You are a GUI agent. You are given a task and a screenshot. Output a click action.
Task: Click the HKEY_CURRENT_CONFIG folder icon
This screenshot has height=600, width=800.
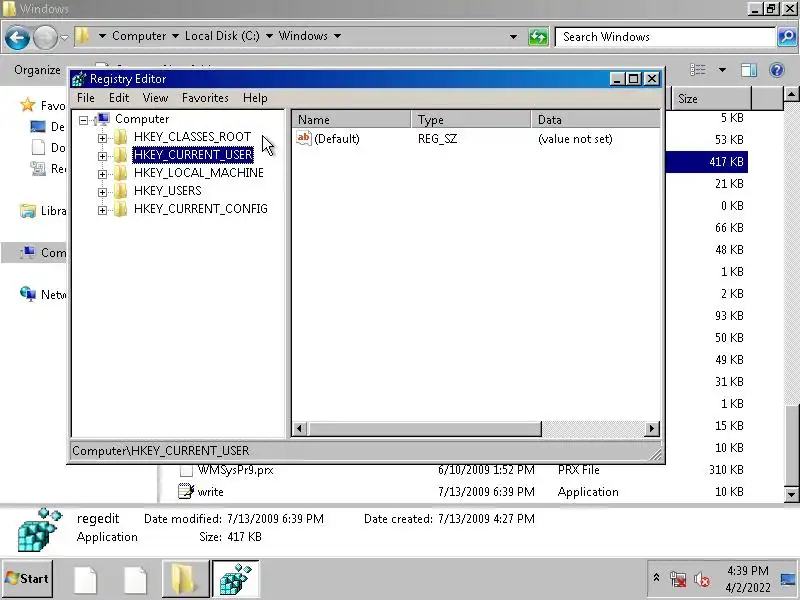(120, 209)
